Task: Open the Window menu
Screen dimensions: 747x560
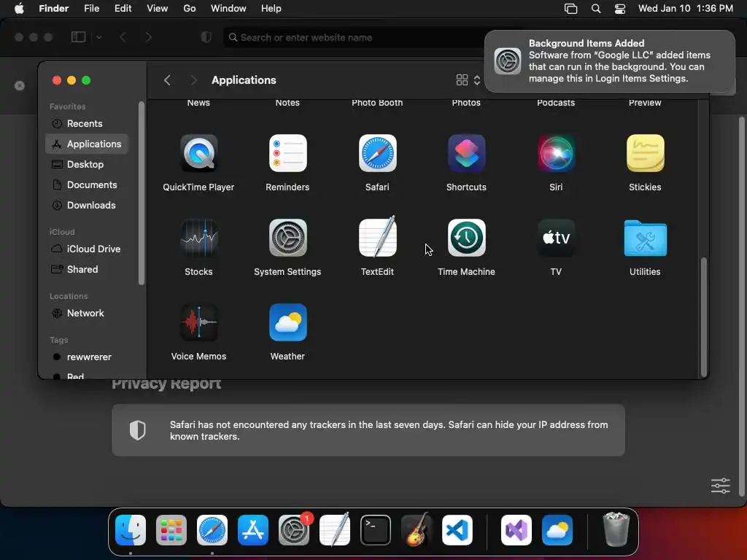Action: click(x=228, y=9)
